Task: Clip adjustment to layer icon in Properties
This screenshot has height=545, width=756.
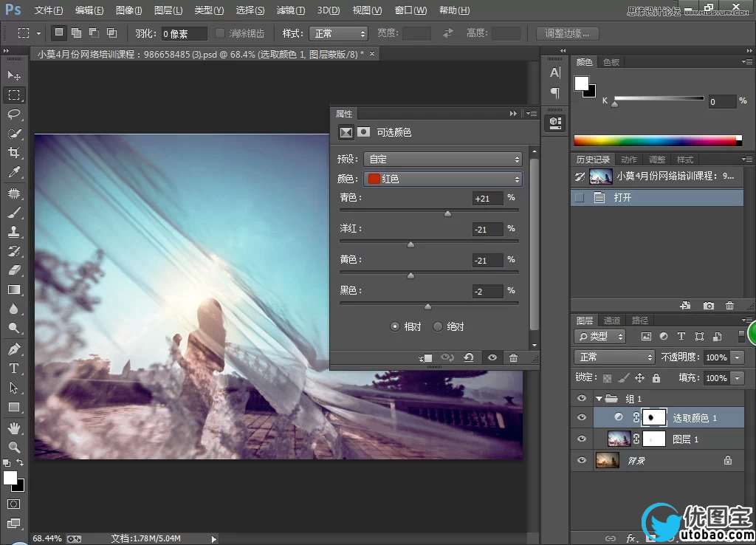Action: [425, 358]
